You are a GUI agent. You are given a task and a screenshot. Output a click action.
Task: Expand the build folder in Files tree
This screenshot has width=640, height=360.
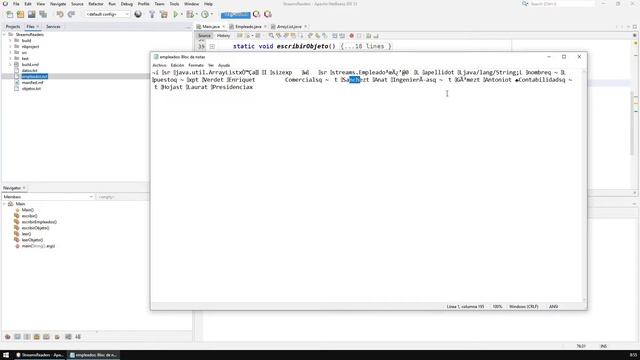[10, 41]
